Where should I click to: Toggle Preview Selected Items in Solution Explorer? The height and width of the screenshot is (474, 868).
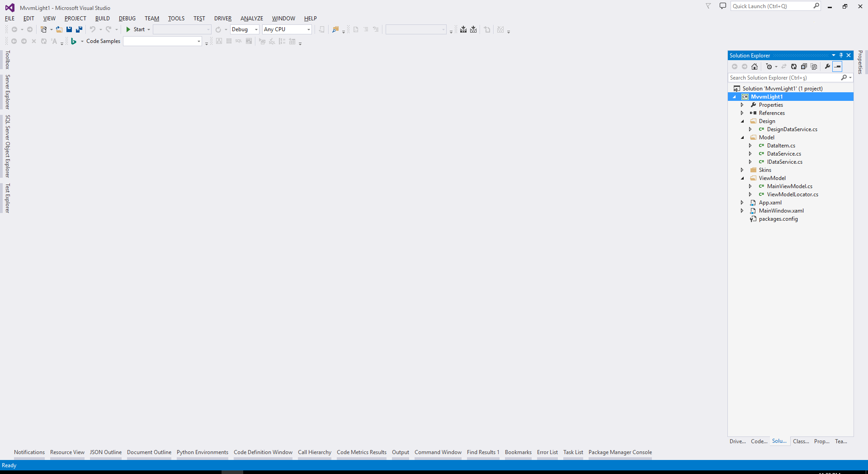[837, 66]
